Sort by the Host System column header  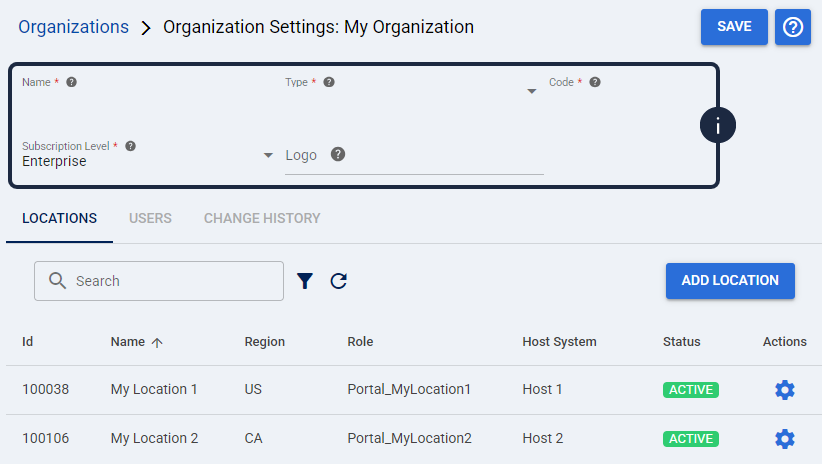[x=559, y=342]
